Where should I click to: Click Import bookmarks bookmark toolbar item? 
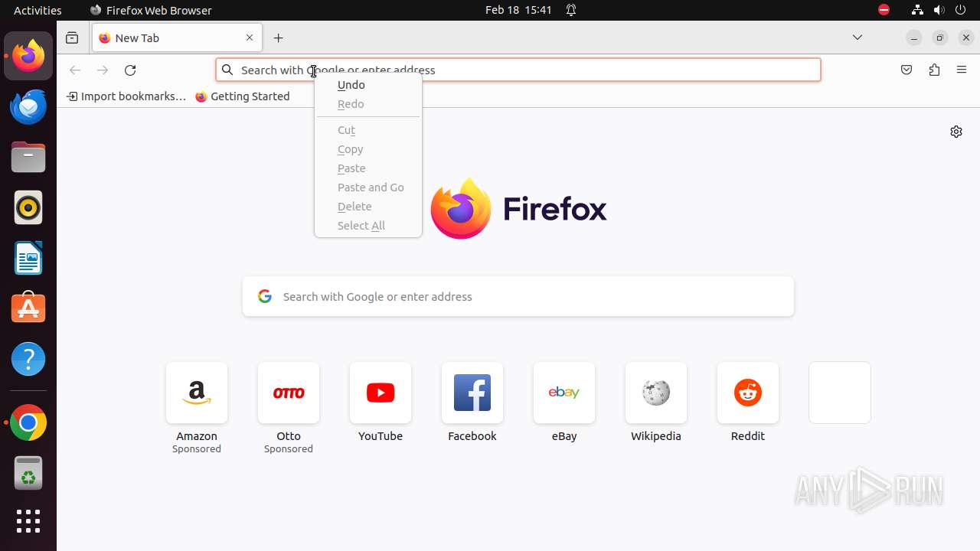(x=126, y=96)
